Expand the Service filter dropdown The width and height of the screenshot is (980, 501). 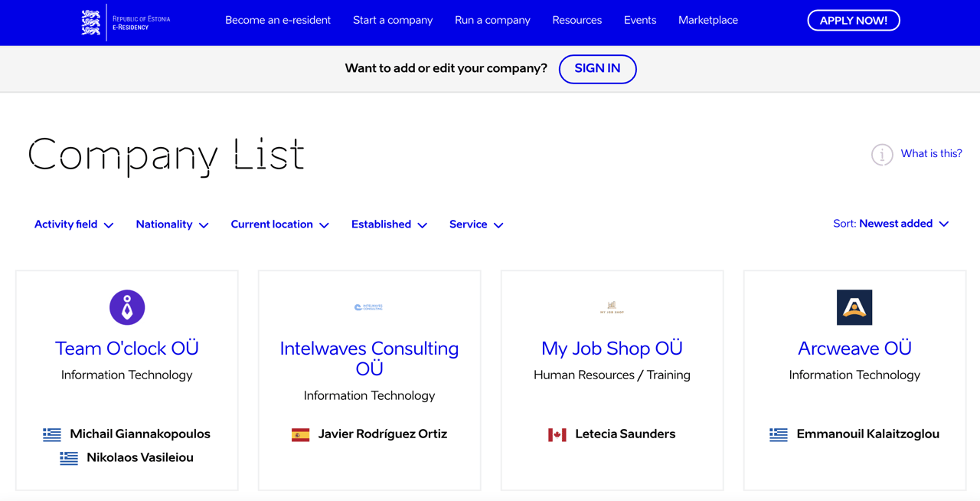click(476, 224)
